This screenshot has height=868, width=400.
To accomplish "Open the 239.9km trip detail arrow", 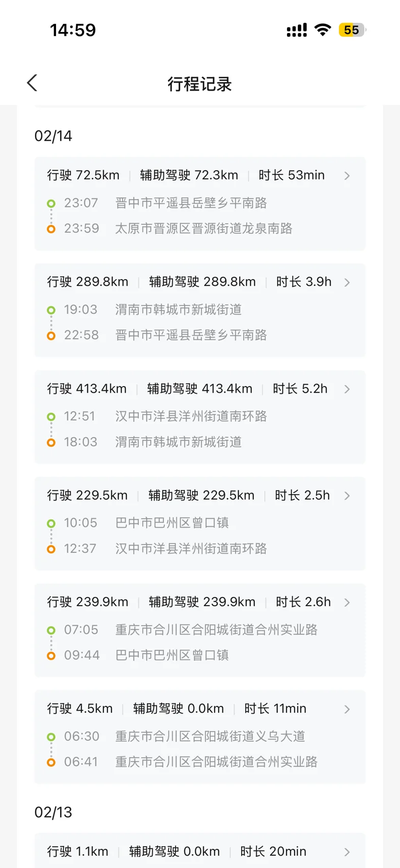I will [x=347, y=603].
